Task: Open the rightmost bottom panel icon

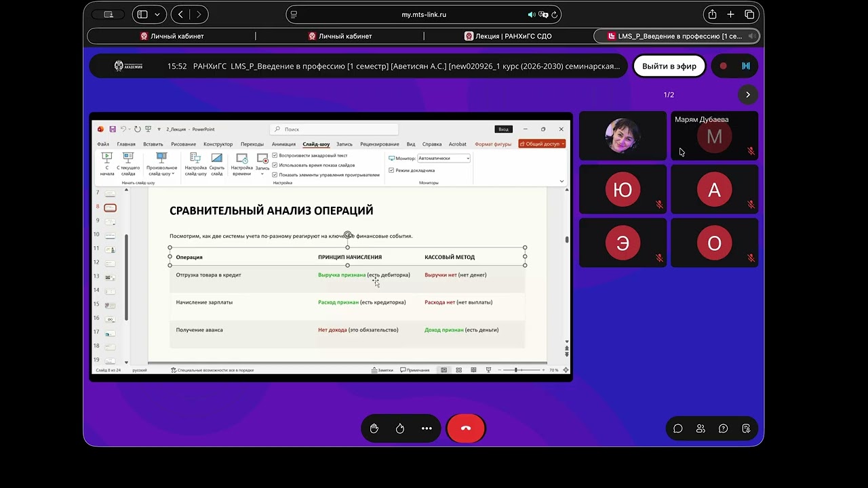Action: pos(746,428)
